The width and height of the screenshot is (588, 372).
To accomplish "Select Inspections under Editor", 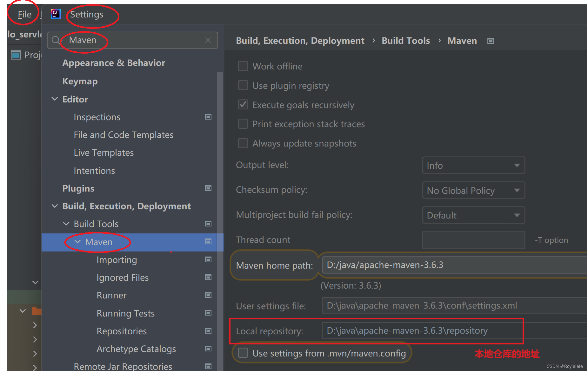I will tap(97, 117).
